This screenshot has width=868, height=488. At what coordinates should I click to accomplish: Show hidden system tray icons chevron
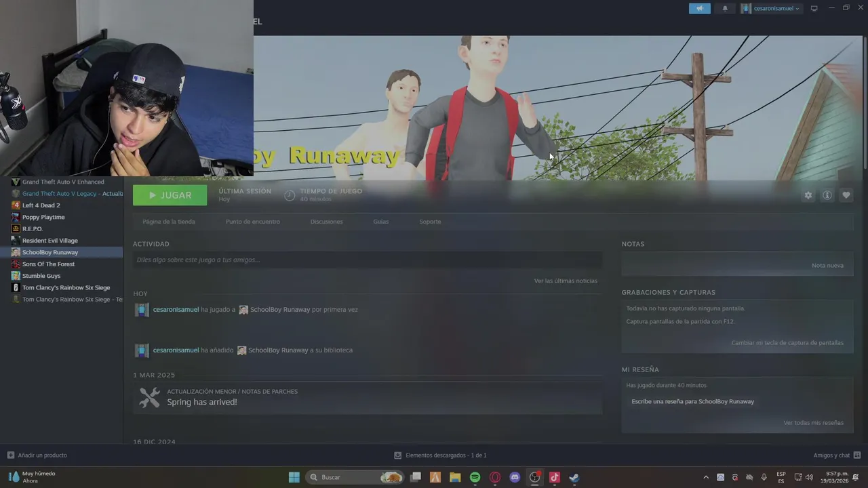click(706, 477)
